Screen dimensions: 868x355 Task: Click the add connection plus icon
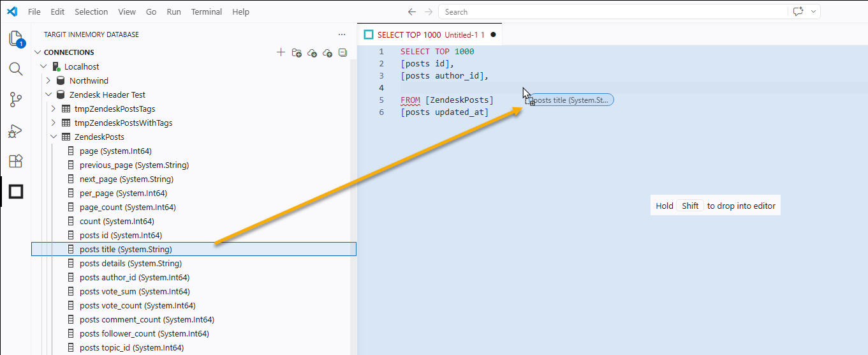(281, 52)
